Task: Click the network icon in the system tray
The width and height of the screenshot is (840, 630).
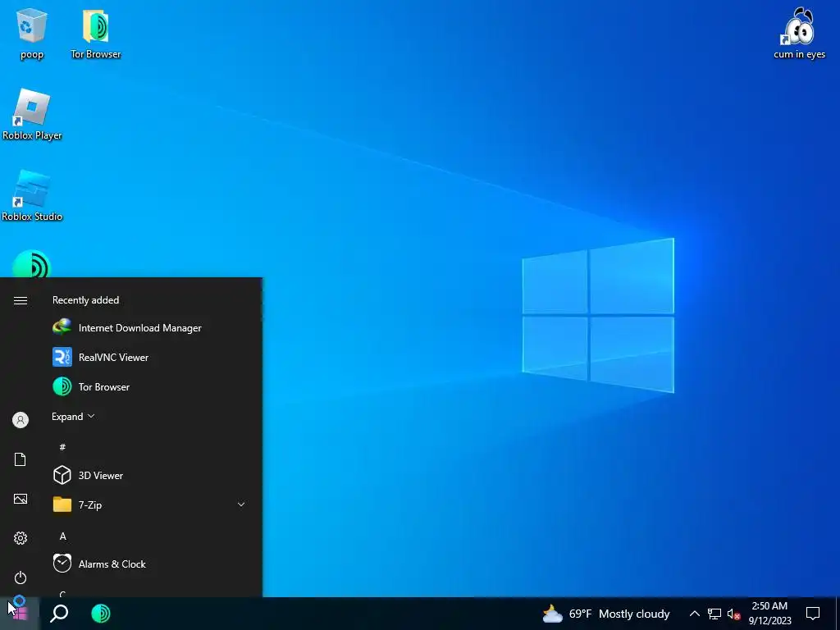Action: click(714, 614)
